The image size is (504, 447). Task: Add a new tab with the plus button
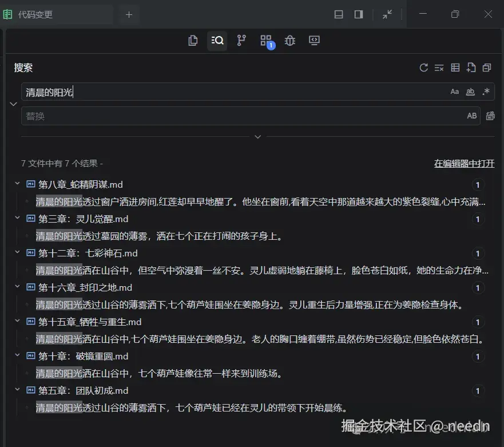[x=129, y=14]
